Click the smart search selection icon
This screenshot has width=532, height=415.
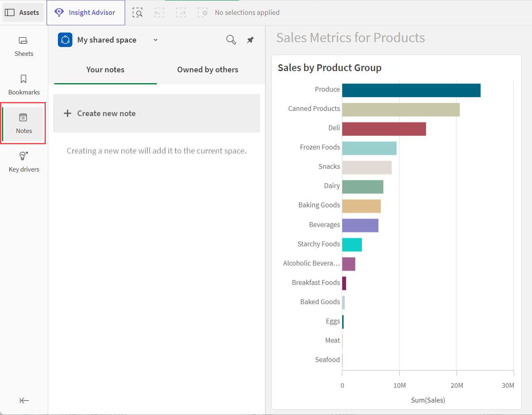pos(138,12)
